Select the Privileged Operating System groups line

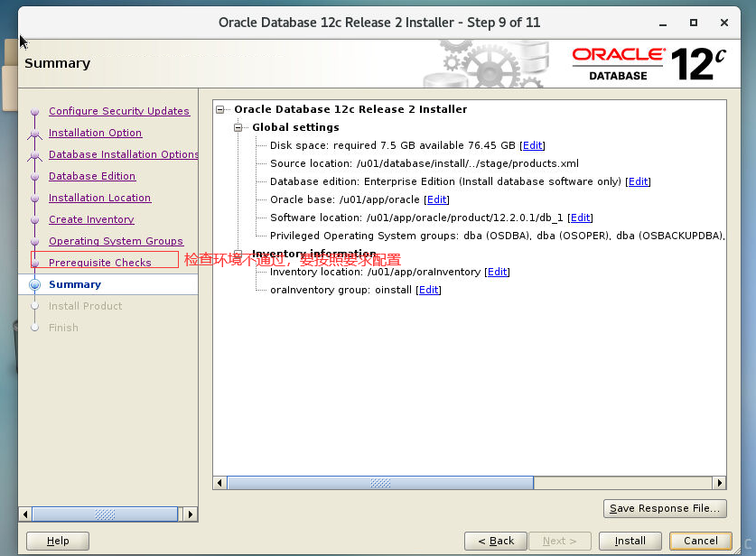[x=498, y=236]
